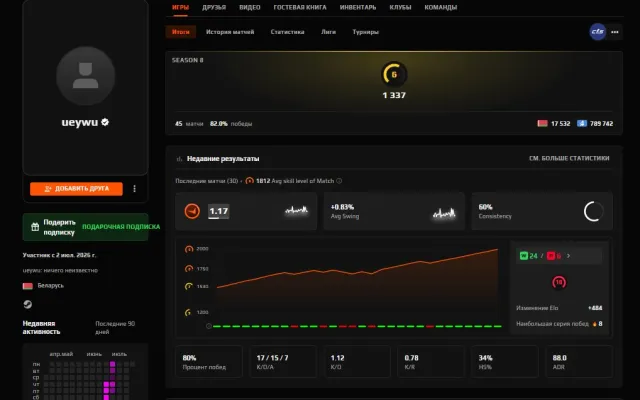Open the Статистика sub-tab
This screenshot has width=640, height=400.
287,32
